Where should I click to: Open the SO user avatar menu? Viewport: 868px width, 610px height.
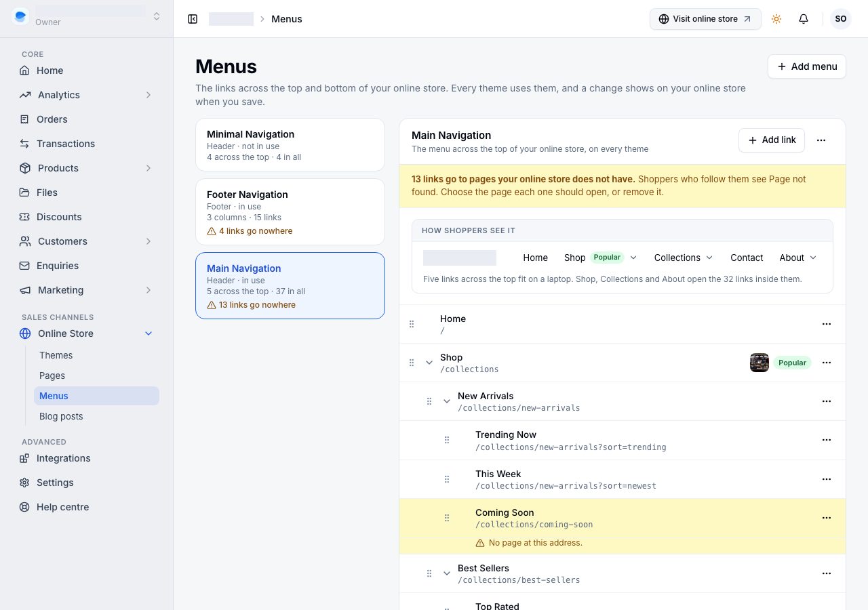tap(841, 19)
